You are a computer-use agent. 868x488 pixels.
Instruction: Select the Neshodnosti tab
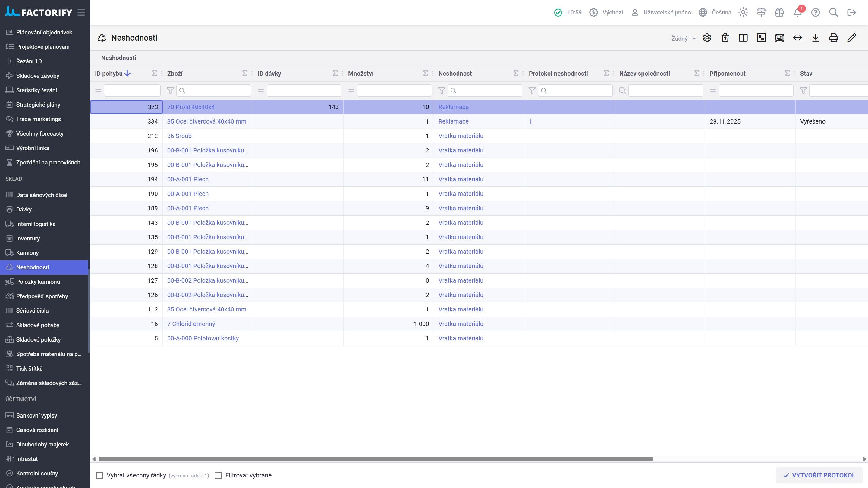[119, 58]
